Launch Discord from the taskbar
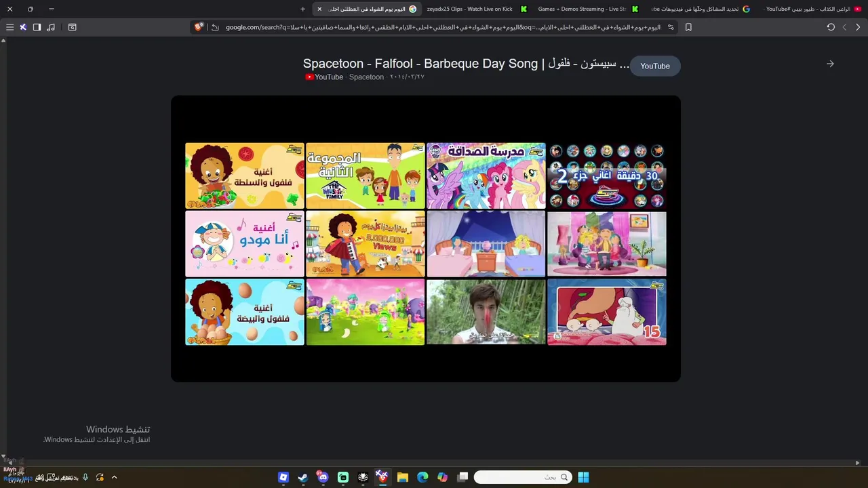Screen dimensions: 868x488 tap(323, 477)
